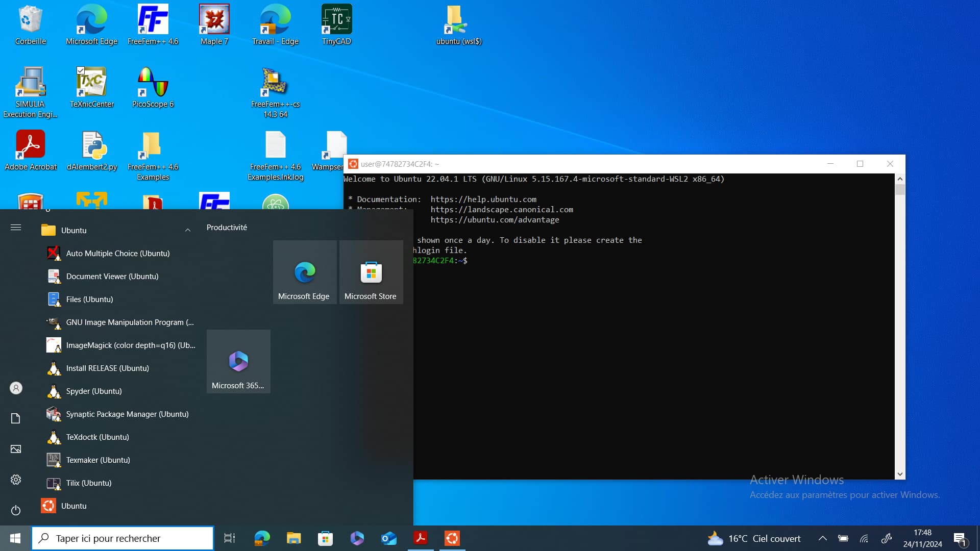Open Pictures from Start menu sidebar
Viewport: 980px width, 551px height.
tap(16, 449)
